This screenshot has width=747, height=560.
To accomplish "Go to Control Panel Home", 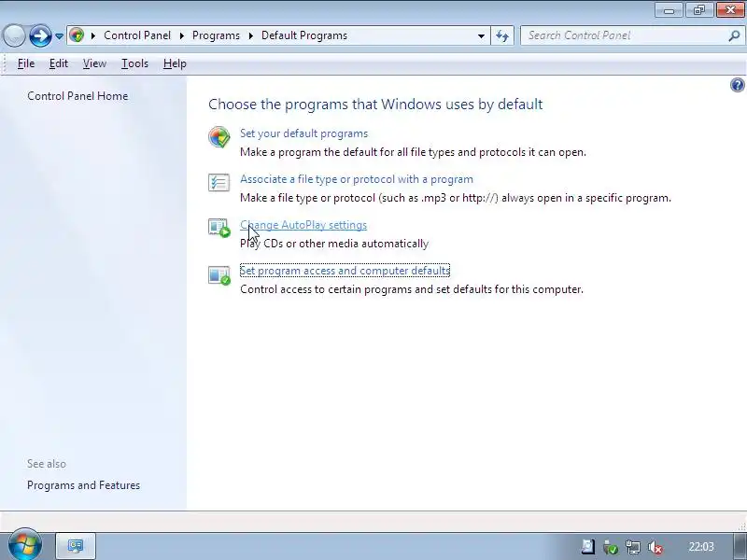I will coord(78,96).
